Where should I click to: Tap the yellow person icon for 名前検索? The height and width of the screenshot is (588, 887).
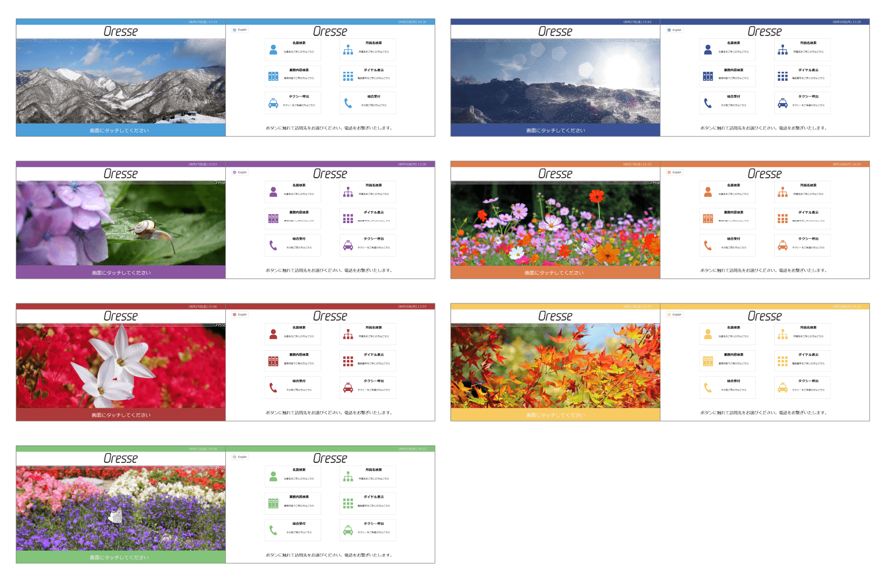pyautogui.click(x=708, y=334)
